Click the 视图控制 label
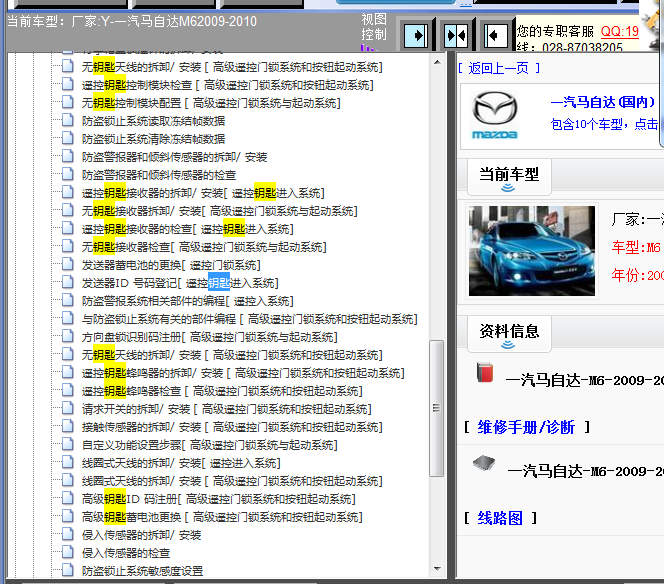Screen dimensions: 664x584 tap(374, 26)
